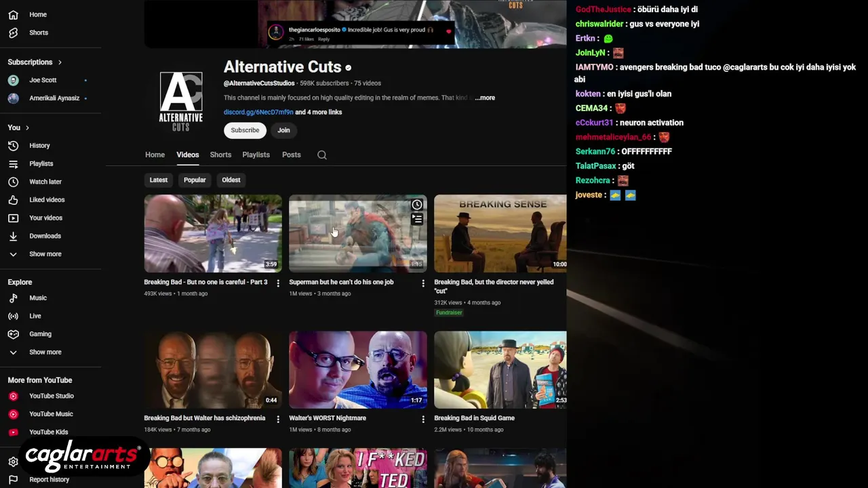This screenshot has height=488, width=868.
Task: Open the Downloads arrow icon
Action: point(13,236)
